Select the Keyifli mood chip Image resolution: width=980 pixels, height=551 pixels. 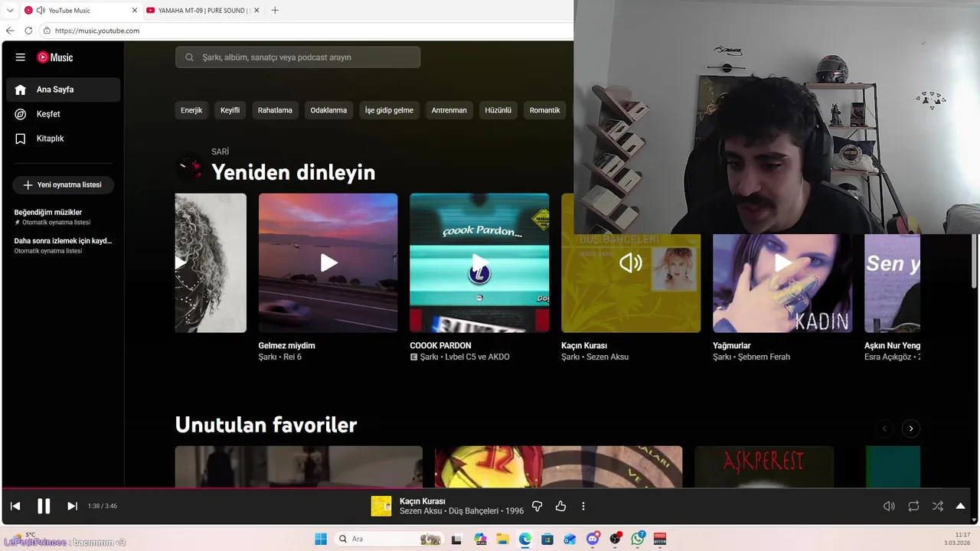coord(230,110)
